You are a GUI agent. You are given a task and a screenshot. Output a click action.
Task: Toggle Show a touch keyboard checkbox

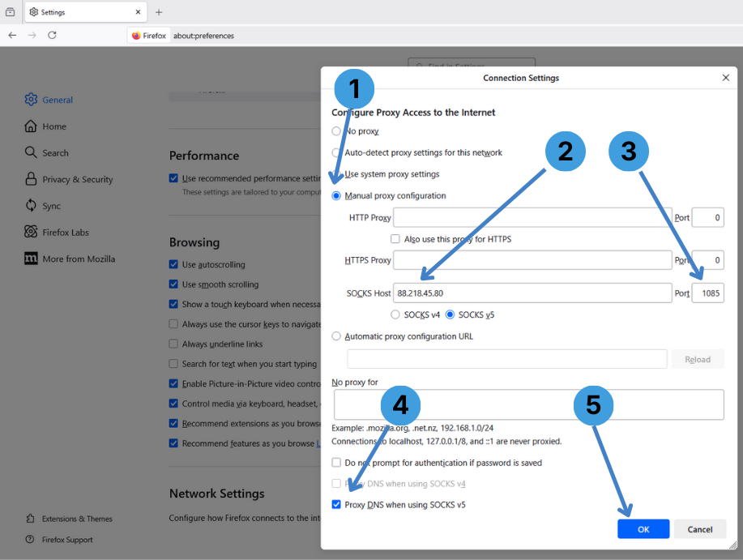pos(173,304)
